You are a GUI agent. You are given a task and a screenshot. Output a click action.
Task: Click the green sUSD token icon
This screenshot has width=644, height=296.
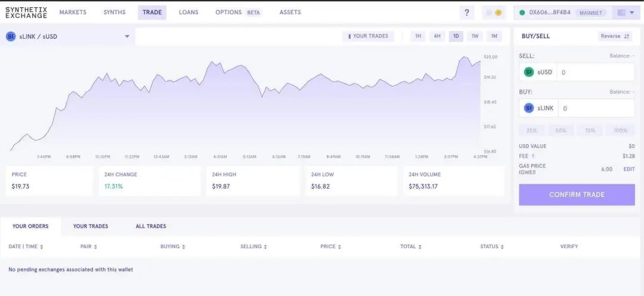pos(529,72)
